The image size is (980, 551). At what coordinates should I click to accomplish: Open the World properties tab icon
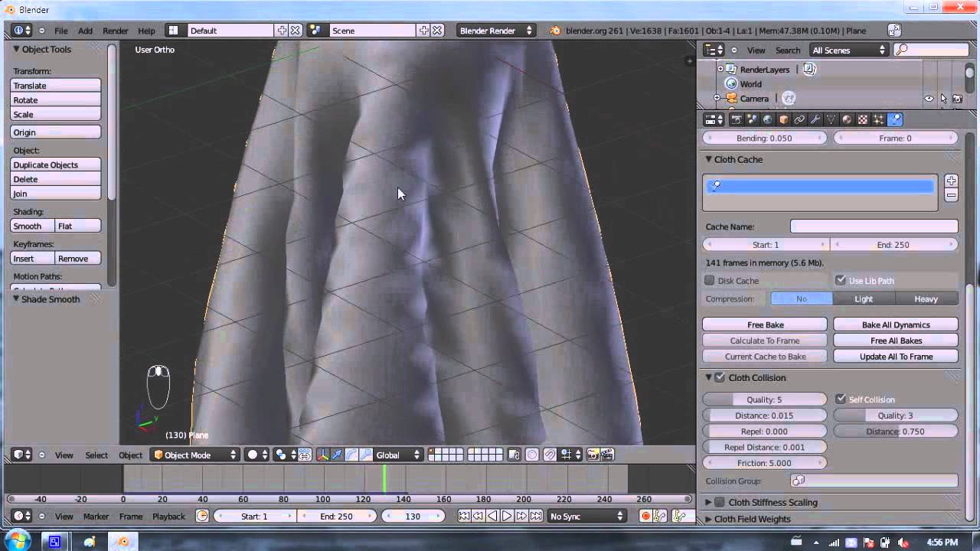768,119
